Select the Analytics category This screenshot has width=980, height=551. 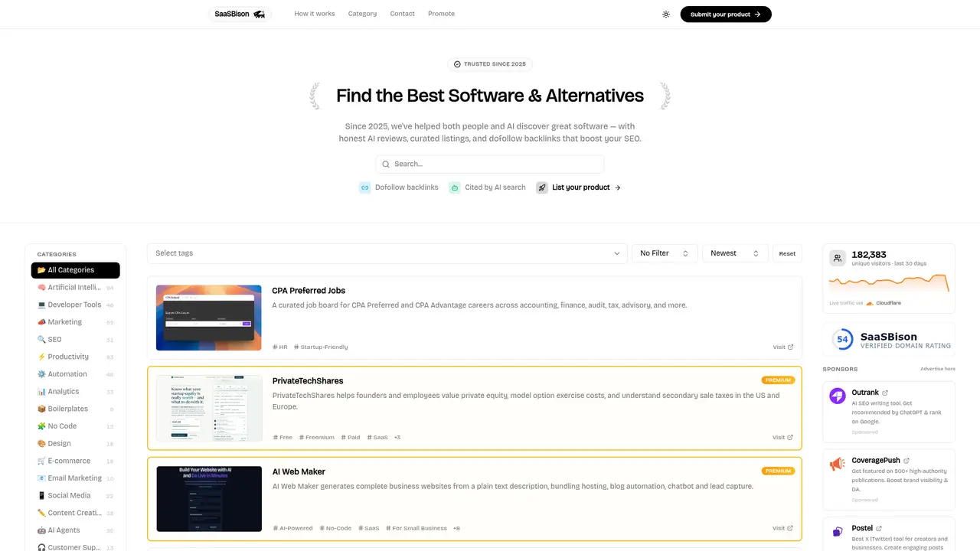point(76,392)
